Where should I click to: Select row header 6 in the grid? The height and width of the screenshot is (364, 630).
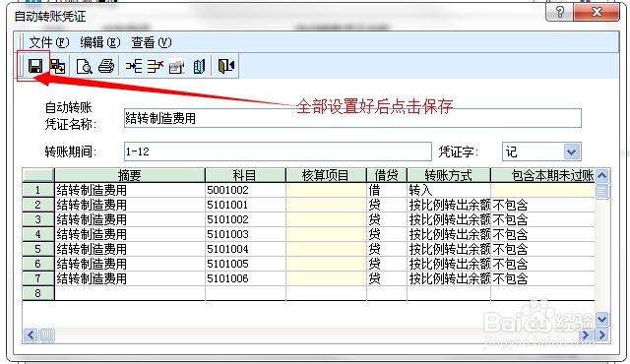tap(38, 264)
